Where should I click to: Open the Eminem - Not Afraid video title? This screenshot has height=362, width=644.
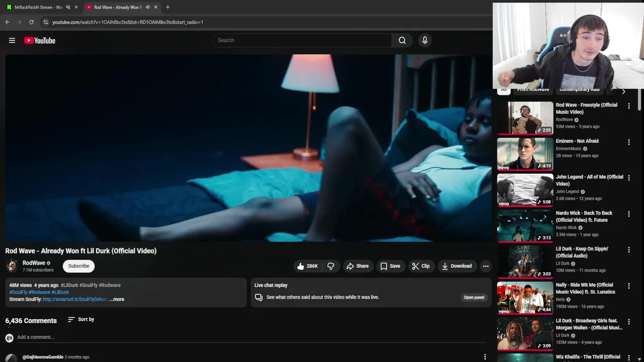(x=577, y=141)
